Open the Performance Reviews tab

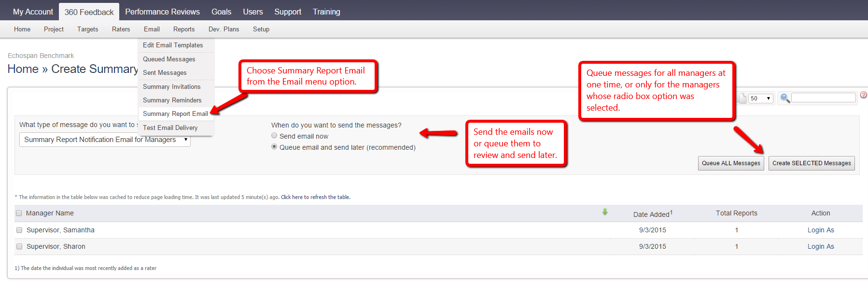click(162, 12)
